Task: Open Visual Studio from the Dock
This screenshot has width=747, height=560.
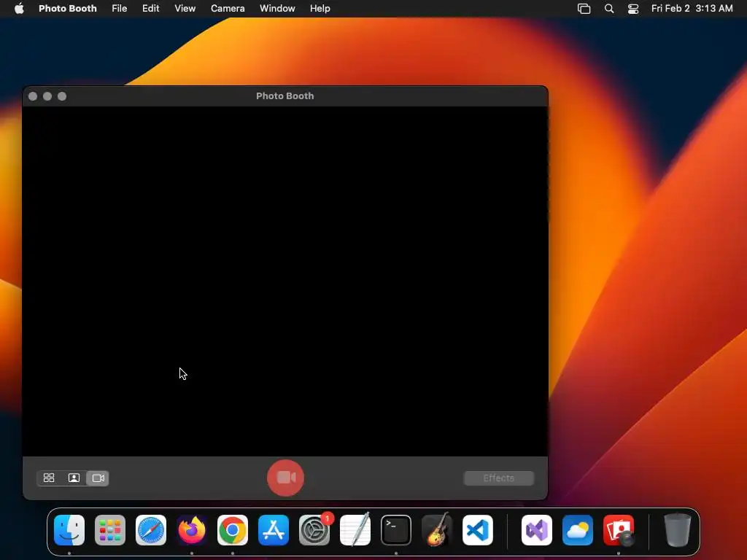Action: [x=537, y=530]
